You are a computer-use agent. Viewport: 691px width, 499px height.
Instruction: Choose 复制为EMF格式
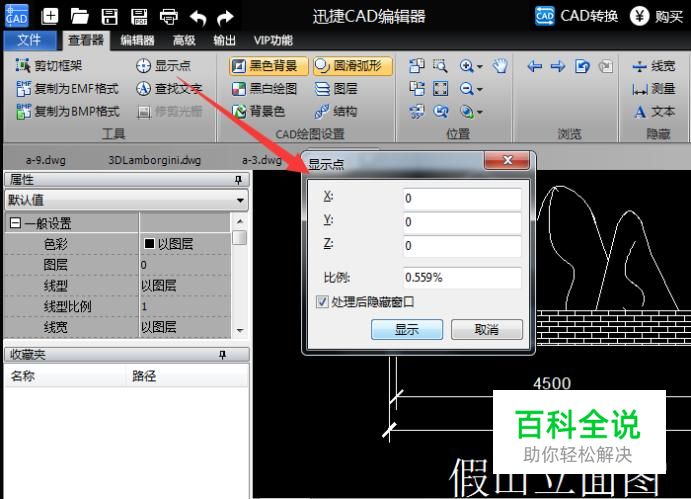[67, 89]
